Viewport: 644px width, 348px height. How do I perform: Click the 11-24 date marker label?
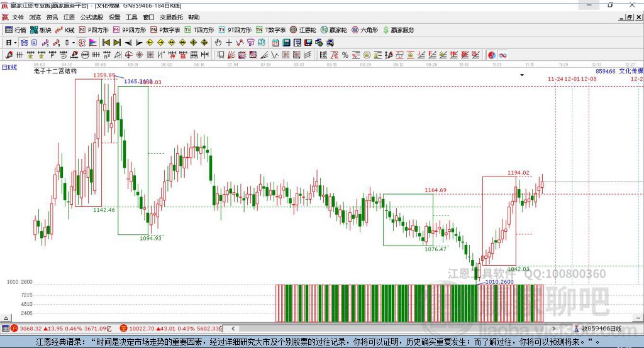[x=556, y=79]
